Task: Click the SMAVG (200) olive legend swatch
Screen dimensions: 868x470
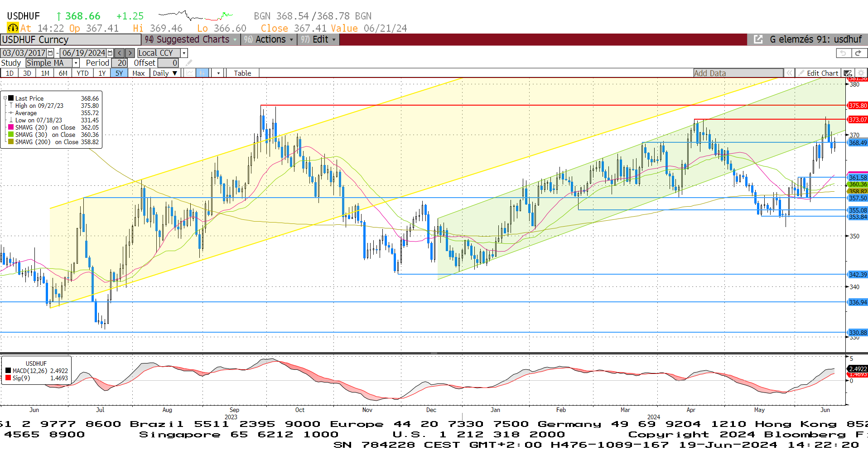Action: coord(11,142)
